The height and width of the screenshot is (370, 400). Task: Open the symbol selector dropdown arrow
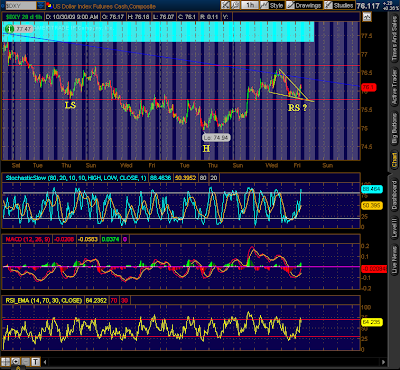coord(40,5)
